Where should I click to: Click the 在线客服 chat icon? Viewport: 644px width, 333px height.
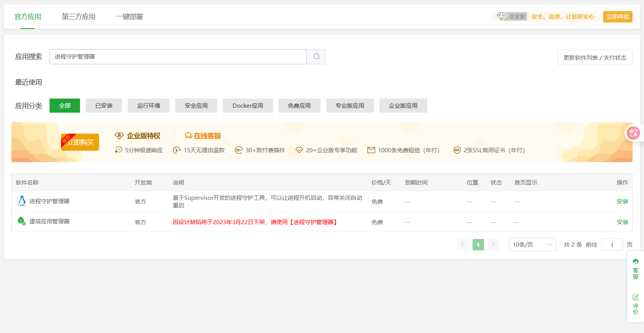click(188, 136)
